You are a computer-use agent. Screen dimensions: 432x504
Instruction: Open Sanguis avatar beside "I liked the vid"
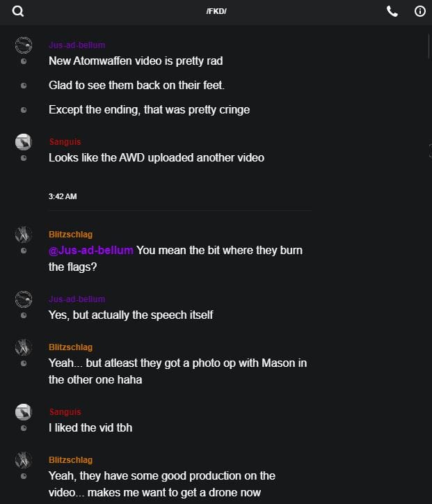[x=24, y=412]
